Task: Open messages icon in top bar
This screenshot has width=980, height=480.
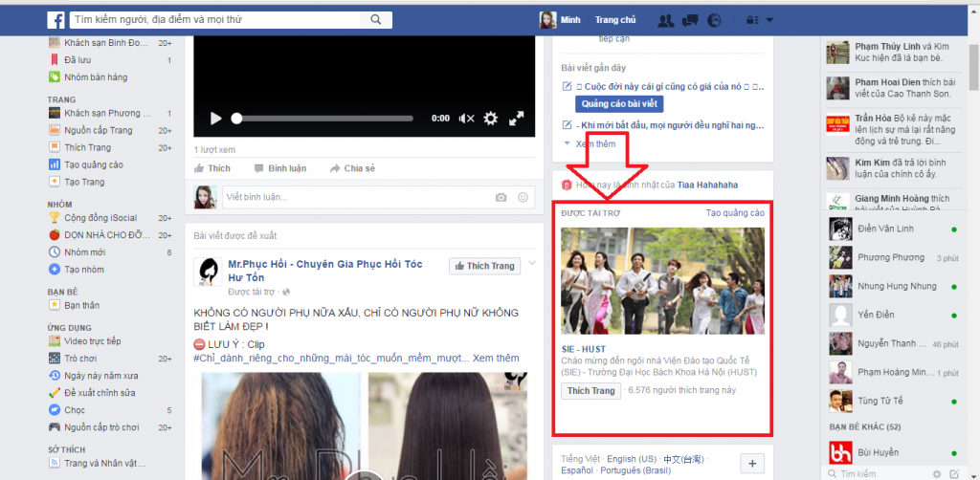Action: 690,20
